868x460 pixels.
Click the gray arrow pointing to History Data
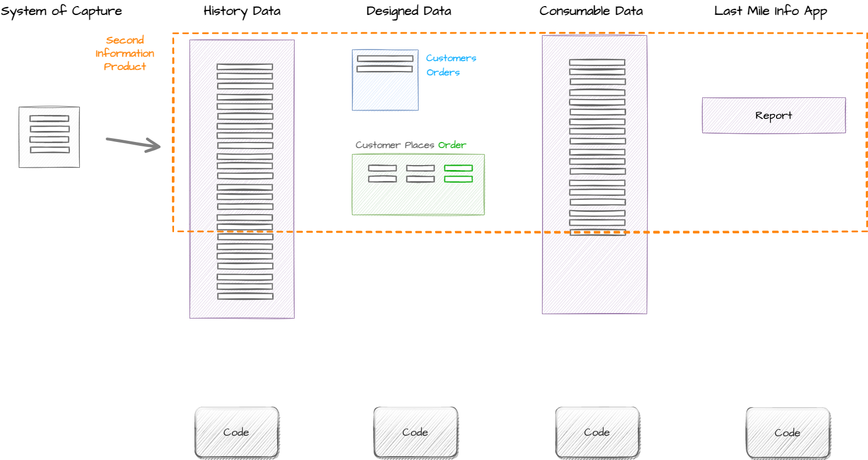tap(133, 145)
